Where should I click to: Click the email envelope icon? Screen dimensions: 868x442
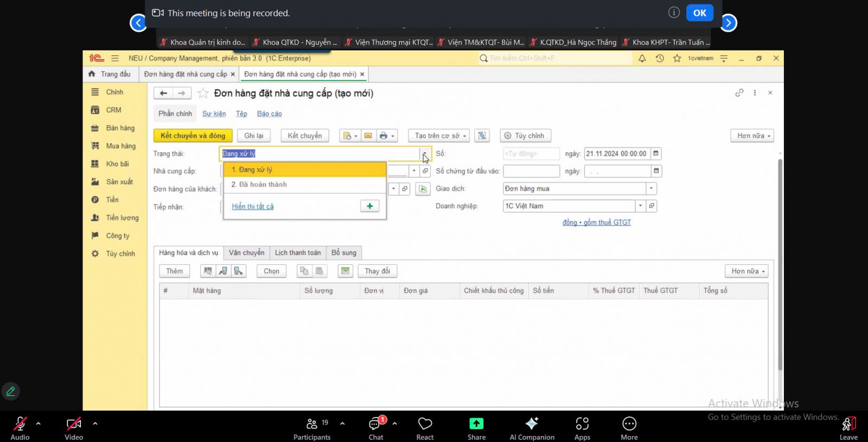[x=368, y=136]
